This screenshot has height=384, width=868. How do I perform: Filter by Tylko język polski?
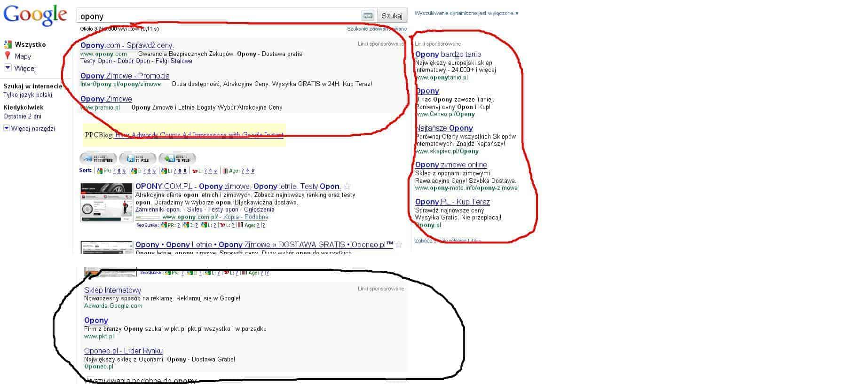coord(28,95)
